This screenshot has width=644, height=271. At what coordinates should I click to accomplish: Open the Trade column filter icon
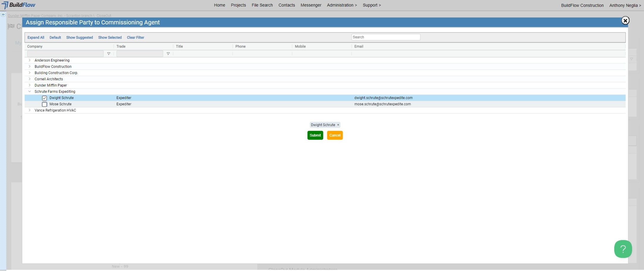pos(168,54)
